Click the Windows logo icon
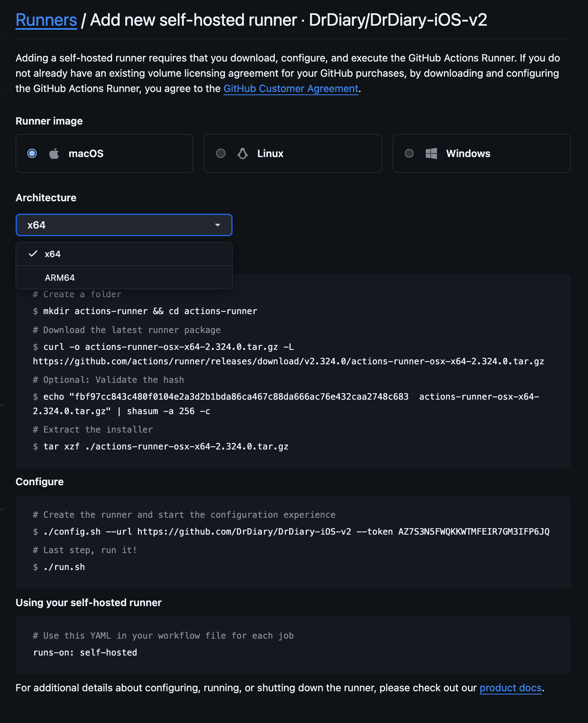 pos(431,153)
